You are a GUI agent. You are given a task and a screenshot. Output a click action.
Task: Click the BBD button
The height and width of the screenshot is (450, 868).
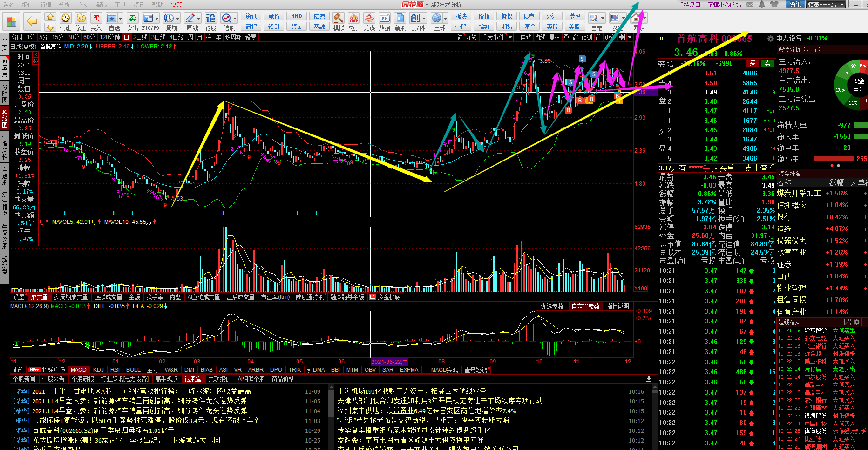(297, 16)
